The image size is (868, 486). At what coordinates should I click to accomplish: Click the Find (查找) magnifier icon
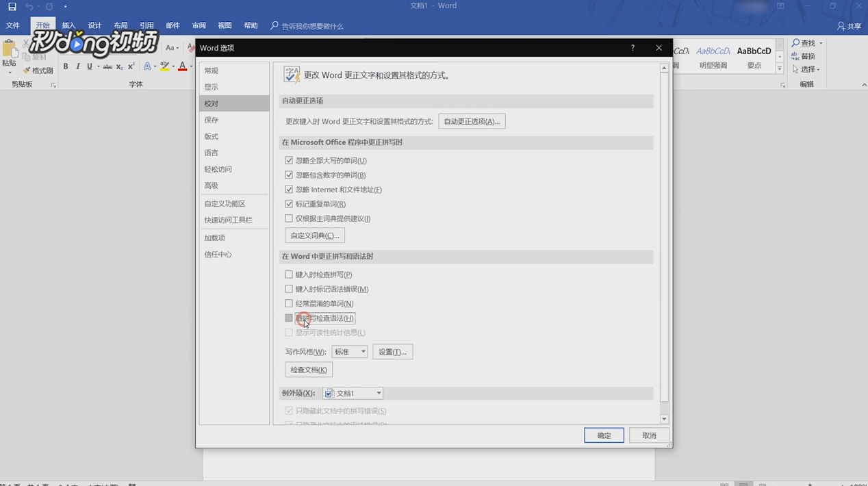point(796,42)
